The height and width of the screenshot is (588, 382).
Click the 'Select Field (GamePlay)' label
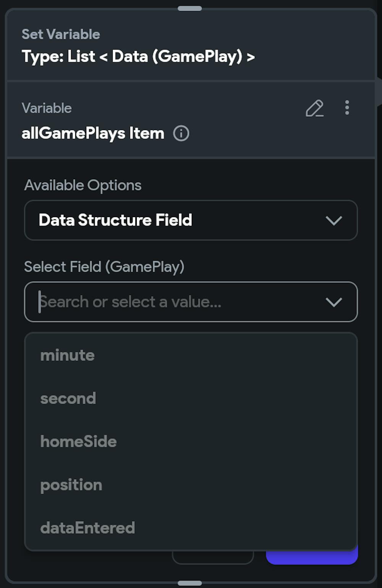point(104,267)
